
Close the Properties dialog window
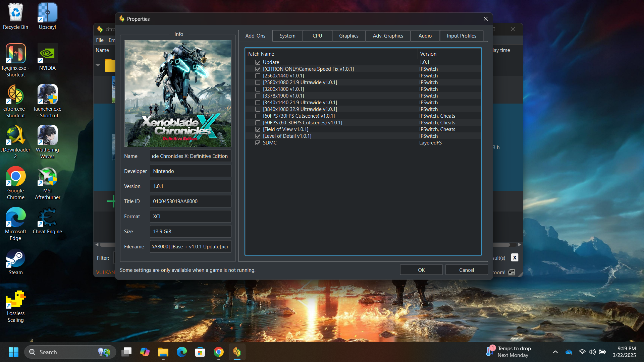coord(485,19)
